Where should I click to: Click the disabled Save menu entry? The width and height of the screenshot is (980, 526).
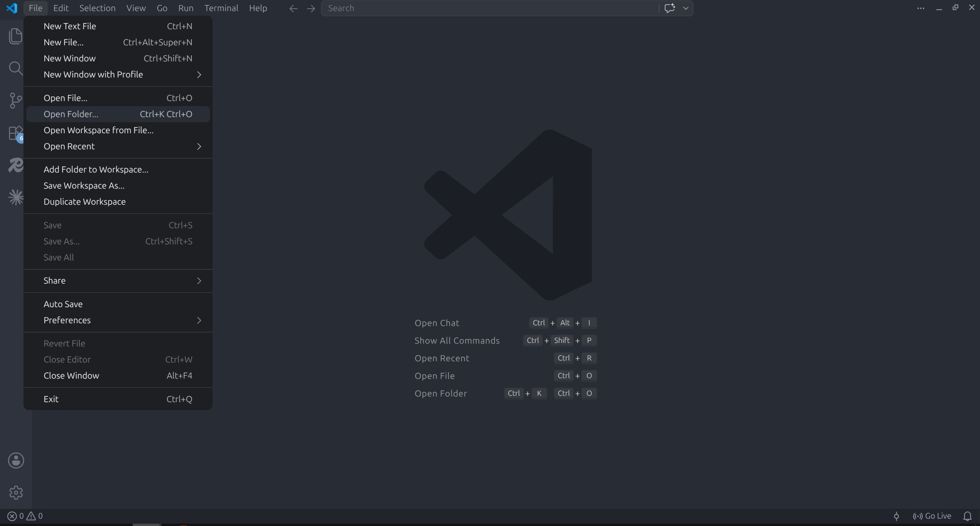(x=118, y=225)
